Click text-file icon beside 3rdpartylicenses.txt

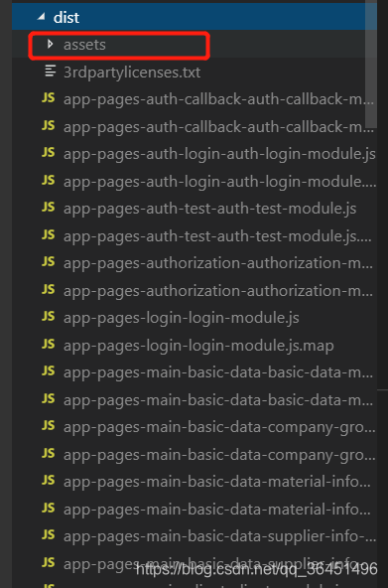[x=51, y=71]
